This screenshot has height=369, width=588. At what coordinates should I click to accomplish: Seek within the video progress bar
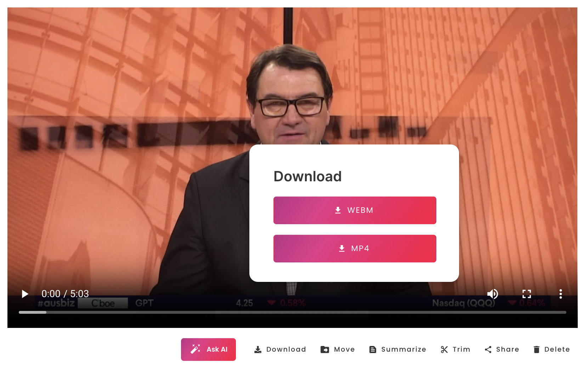pos(293,312)
